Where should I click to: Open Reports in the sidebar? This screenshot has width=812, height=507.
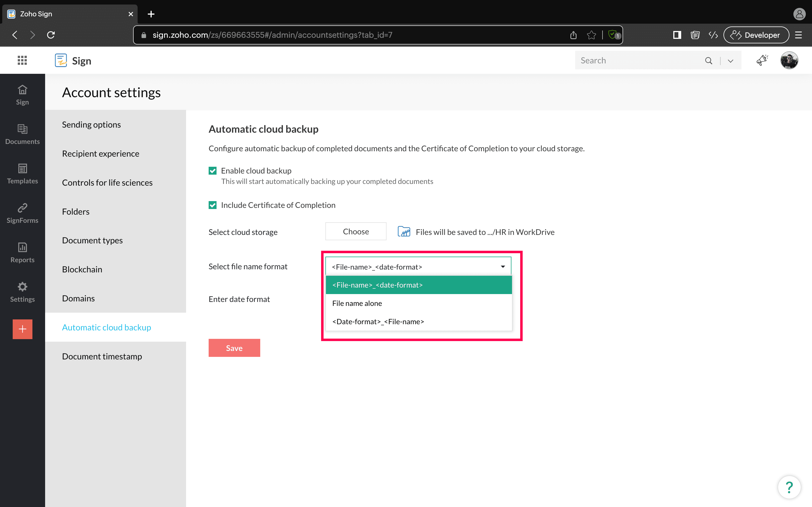23,252
